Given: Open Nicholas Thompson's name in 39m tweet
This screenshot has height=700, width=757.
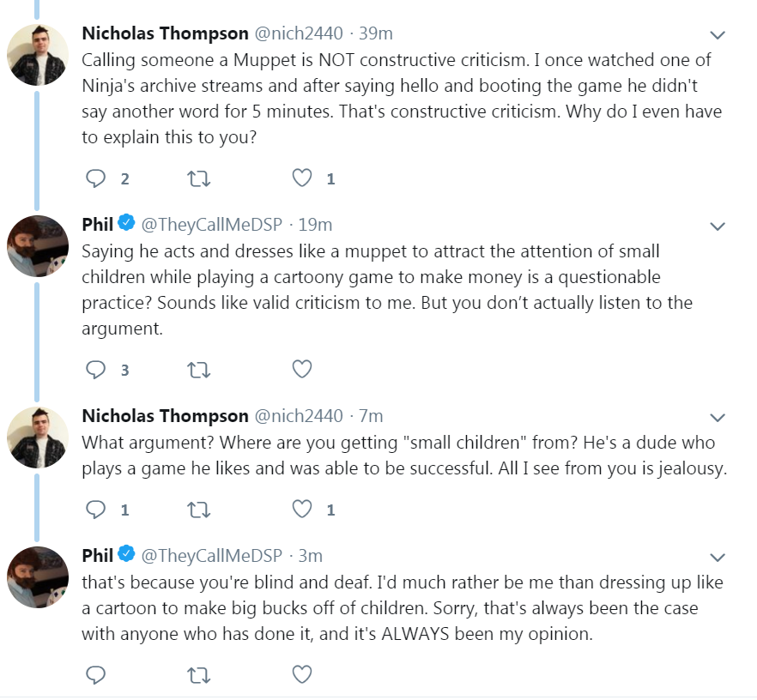Looking at the screenshot, I should point(165,33).
